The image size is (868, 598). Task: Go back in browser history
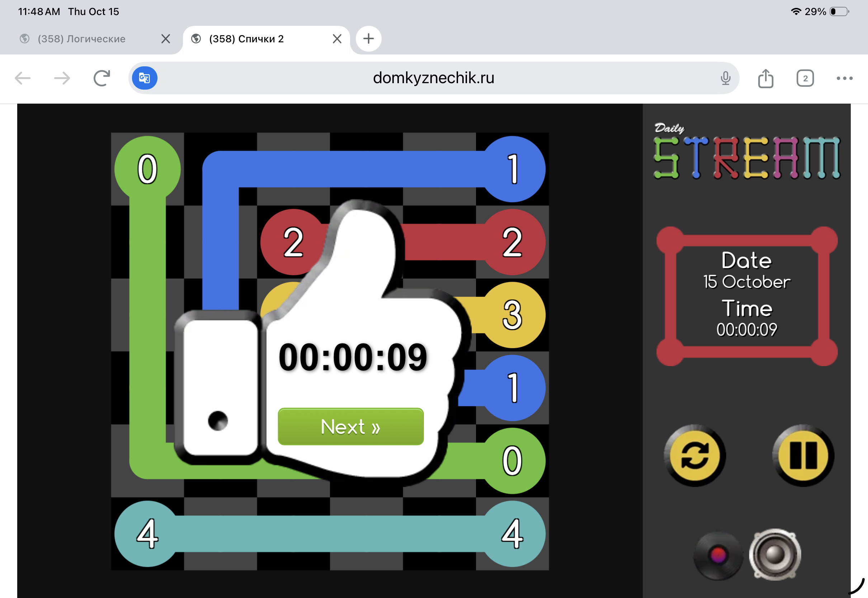coord(23,78)
